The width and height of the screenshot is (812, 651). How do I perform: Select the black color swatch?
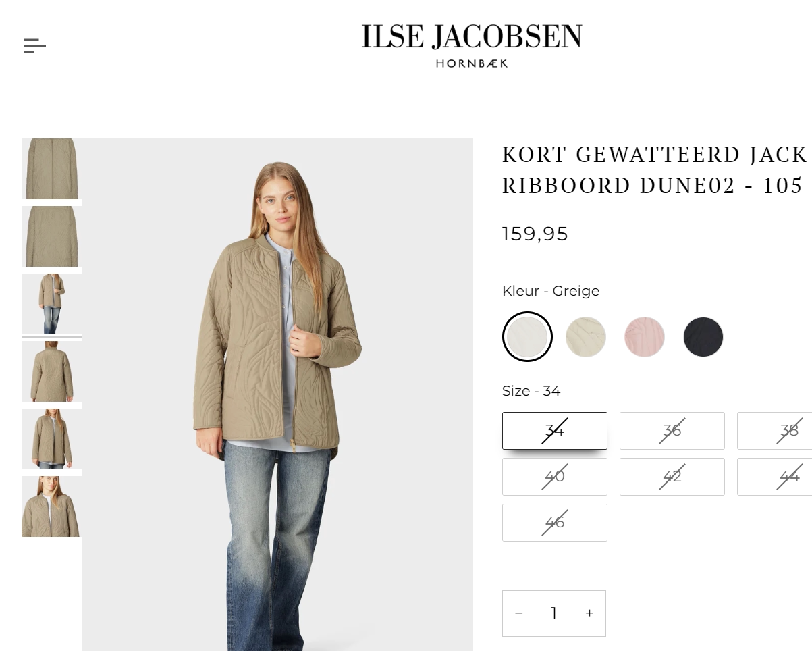703,336
